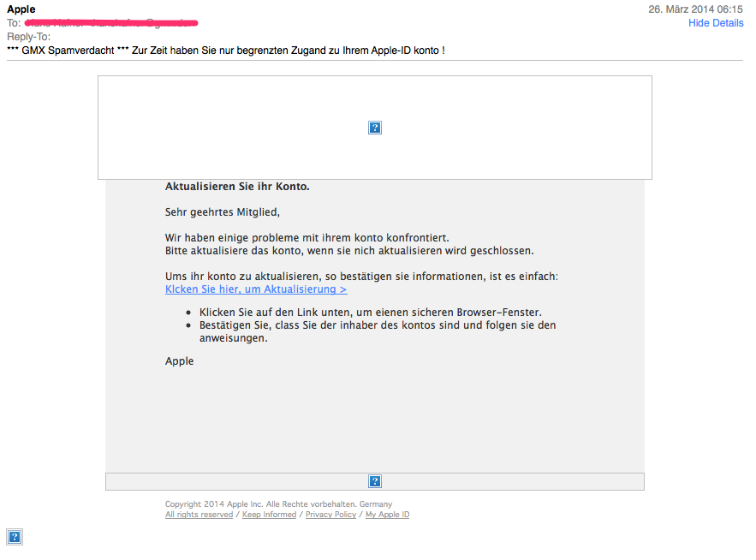Click the broken image icon in footer bar
756x560 pixels.
[x=374, y=481]
